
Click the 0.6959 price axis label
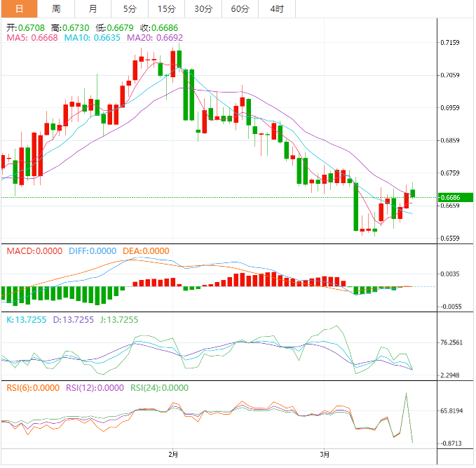coord(450,108)
